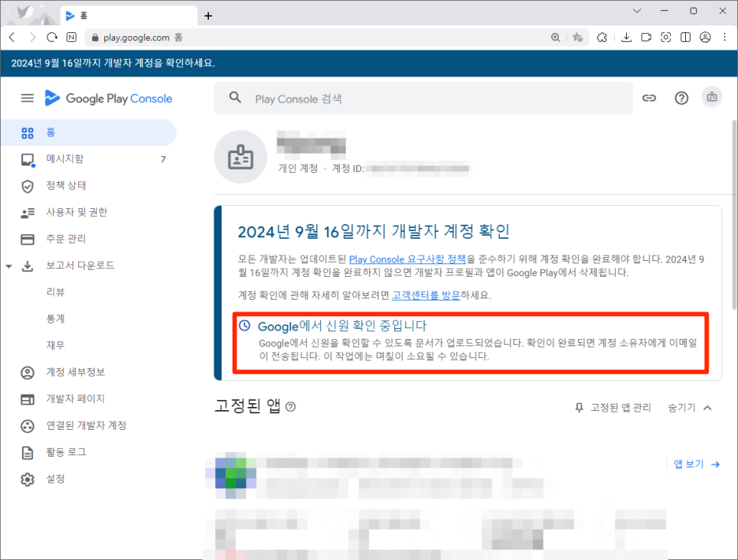The height and width of the screenshot is (560, 738).
Task: Click the page vertical scrollbar
Action: pyautogui.click(x=734, y=215)
